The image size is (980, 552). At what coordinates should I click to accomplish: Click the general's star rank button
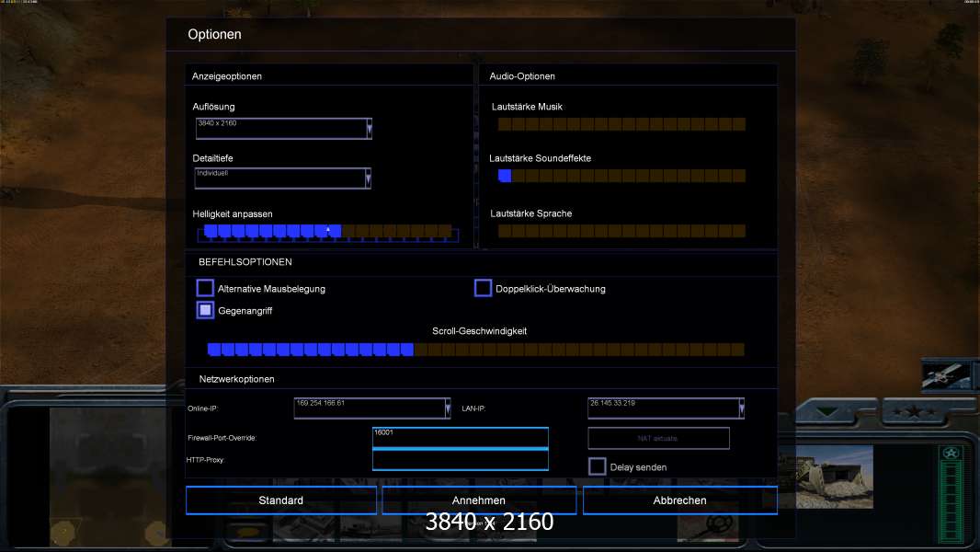915,412
